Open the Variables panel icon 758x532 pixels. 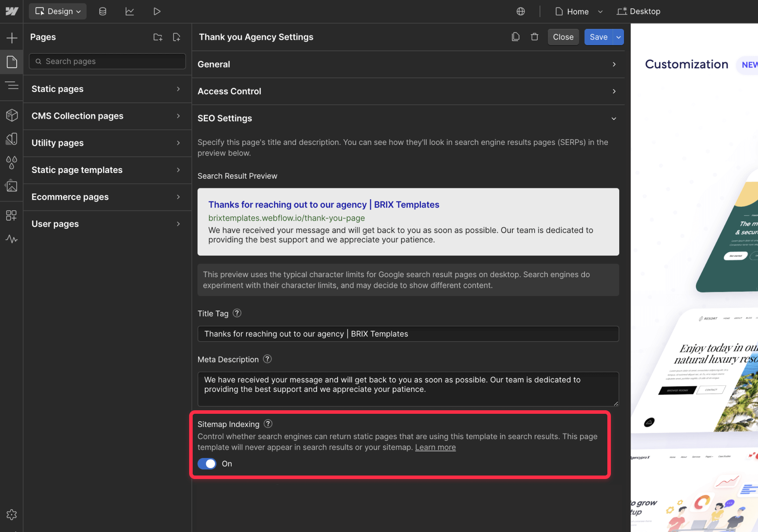(12, 139)
